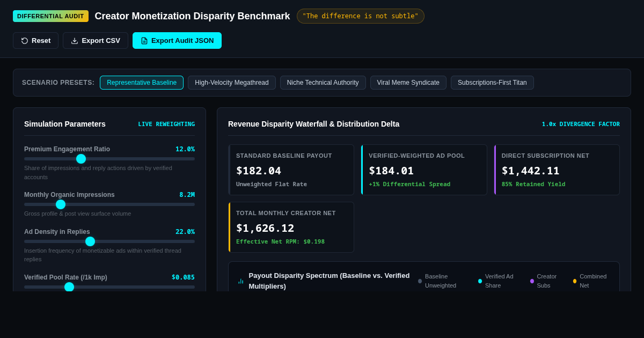Click the $0.085 pool rate value
Screen dimensions: 644x338
[183, 277]
